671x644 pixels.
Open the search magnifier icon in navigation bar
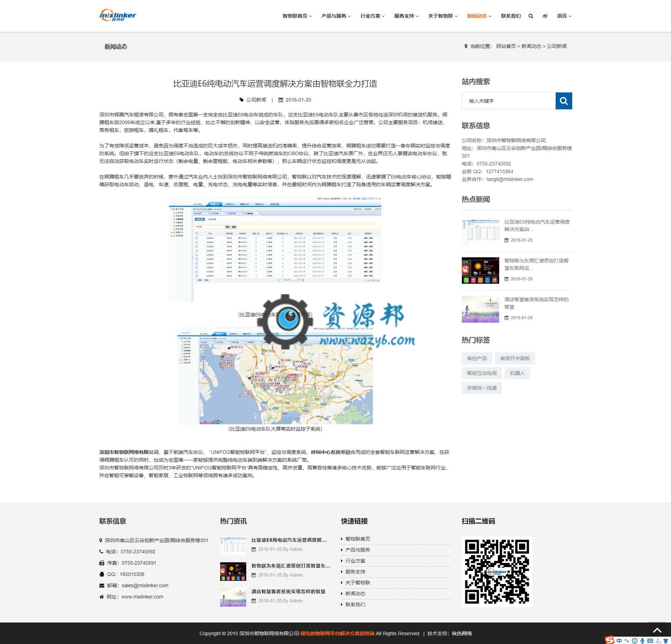(531, 16)
